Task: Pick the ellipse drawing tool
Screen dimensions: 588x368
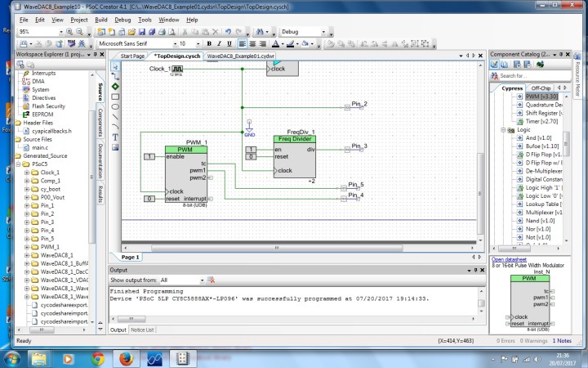Action: (x=115, y=106)
